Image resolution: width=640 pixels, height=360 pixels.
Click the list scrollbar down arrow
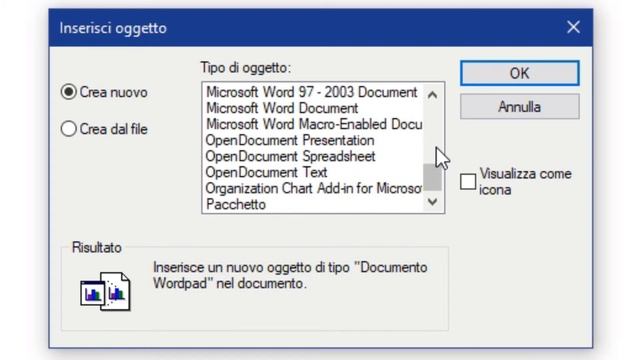click(432, 201)
